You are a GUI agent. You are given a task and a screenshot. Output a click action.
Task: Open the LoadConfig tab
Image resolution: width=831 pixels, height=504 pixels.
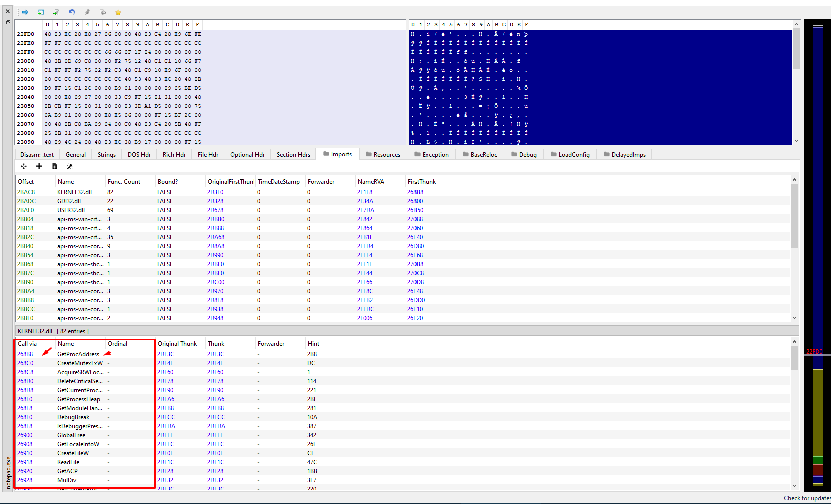tap(570, 155)
